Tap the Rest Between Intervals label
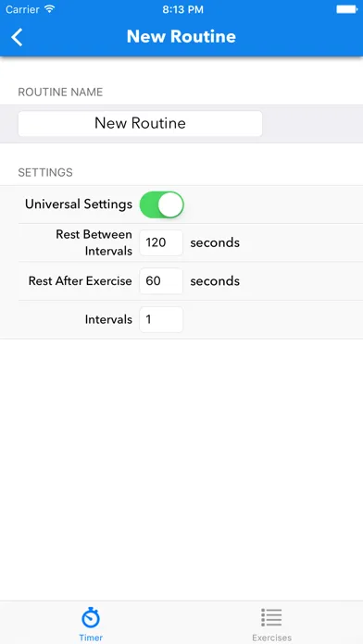This screenshot has width=363, height=644. coord(94,242)
